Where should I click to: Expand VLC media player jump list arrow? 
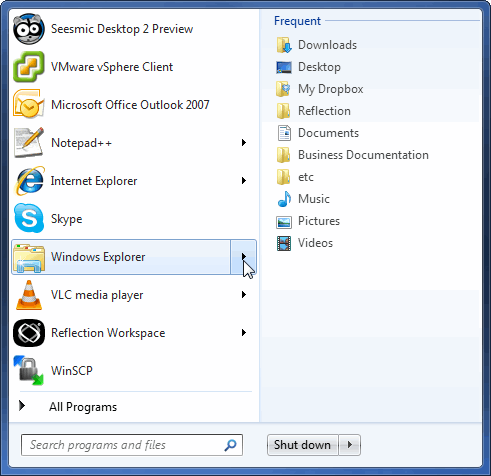point(244,295)
